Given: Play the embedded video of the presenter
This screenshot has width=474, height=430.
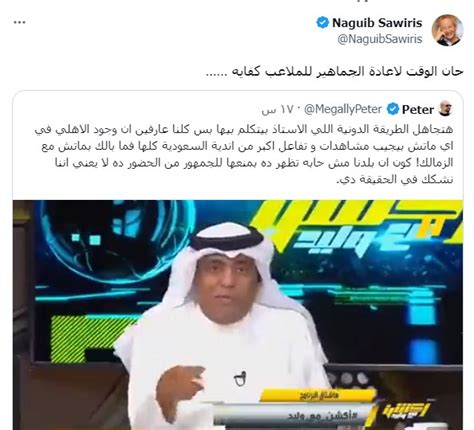Looking at the screenshot, I should click(x=238, y=315).
